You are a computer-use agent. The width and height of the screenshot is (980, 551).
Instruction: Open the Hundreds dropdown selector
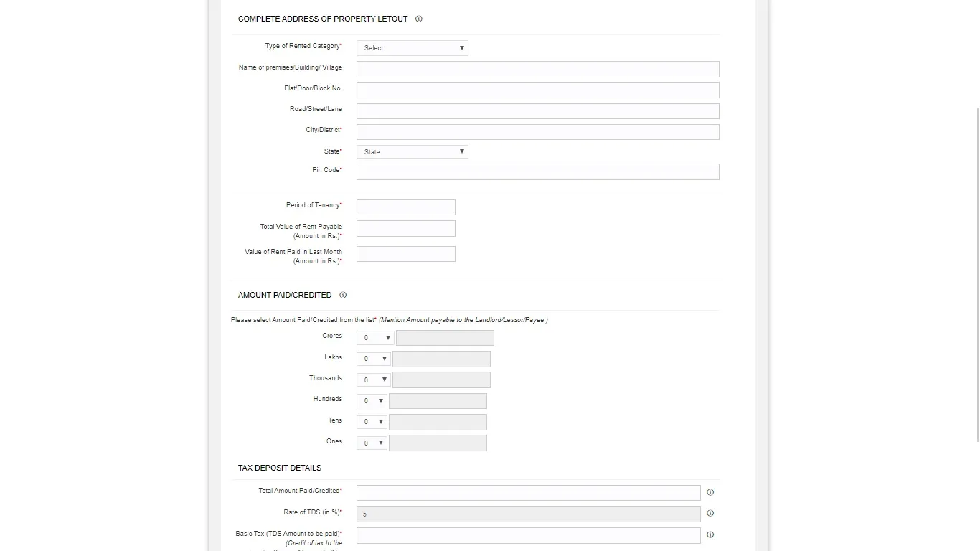pos(371,400)
